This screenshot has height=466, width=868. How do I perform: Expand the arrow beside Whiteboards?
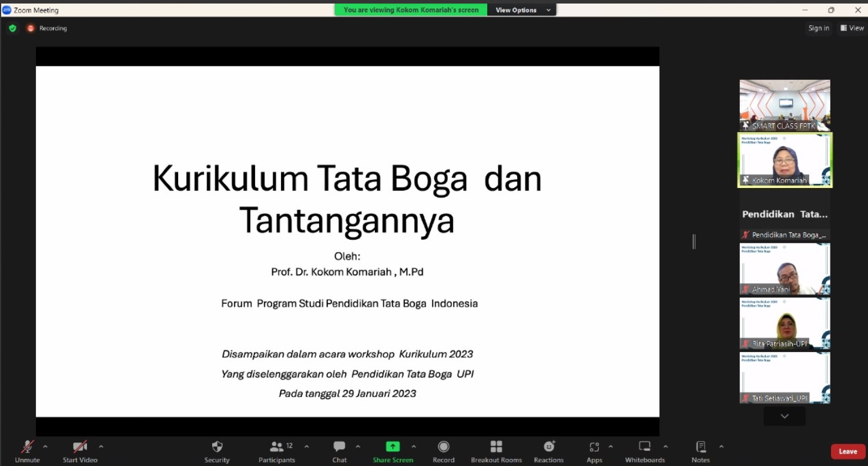[x=665, y=447]
